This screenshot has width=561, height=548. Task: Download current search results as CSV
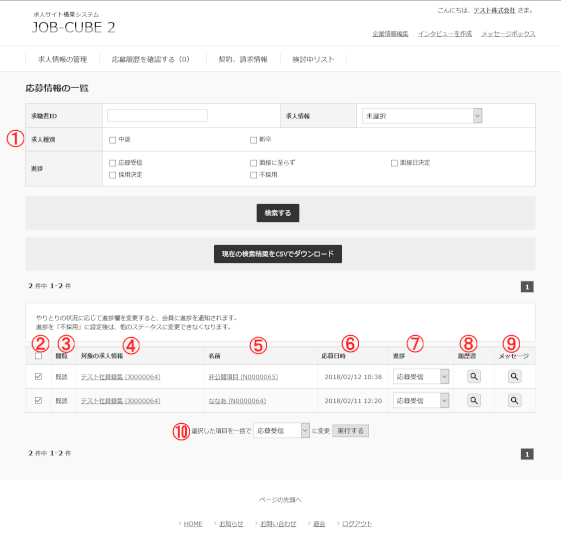point(278,254)
